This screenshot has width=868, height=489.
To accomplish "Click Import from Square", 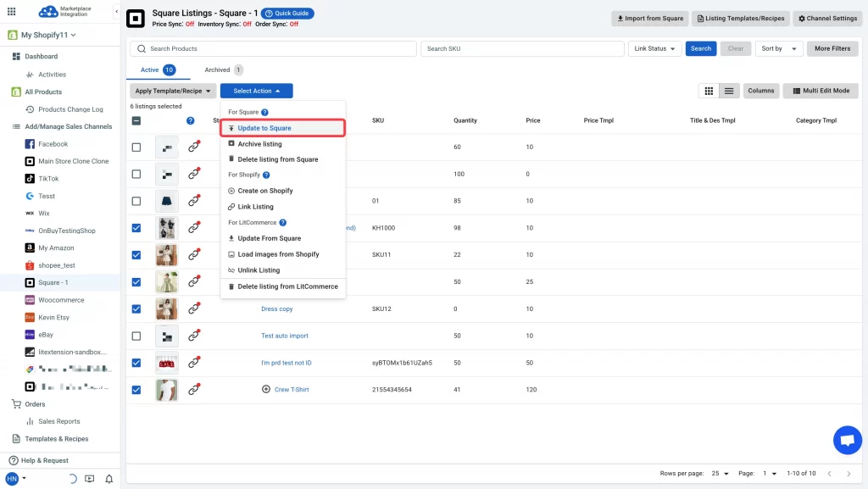I will point(650,19).
